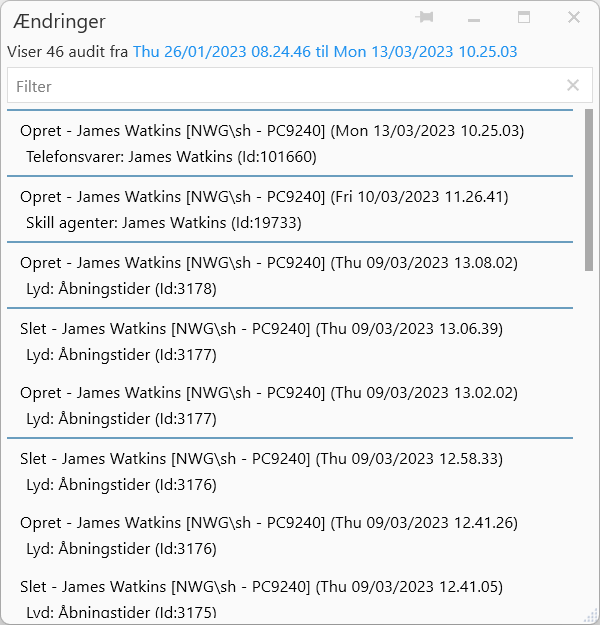Minimize the Ændringer window
600x625 pixels.
(474, 19)
